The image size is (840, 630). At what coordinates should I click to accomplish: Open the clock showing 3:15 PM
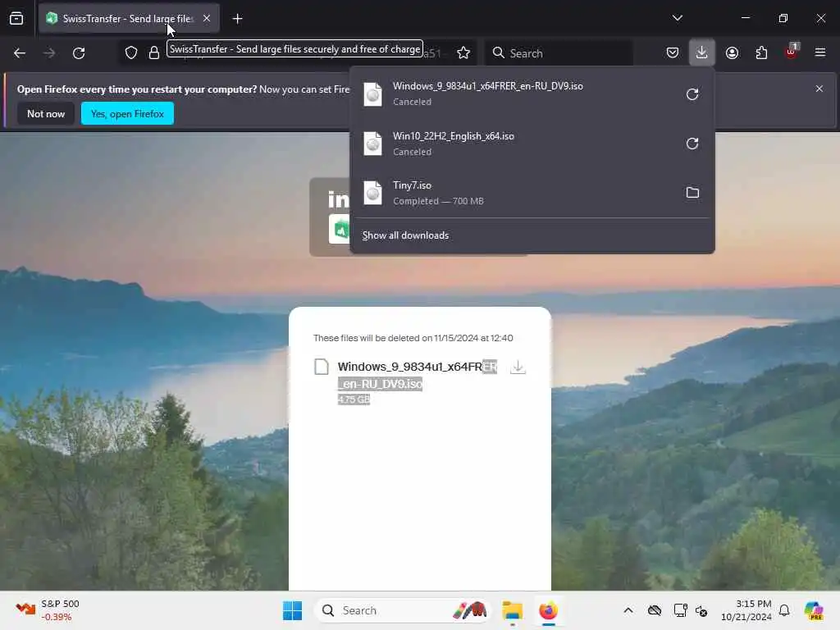click(746, 610)
